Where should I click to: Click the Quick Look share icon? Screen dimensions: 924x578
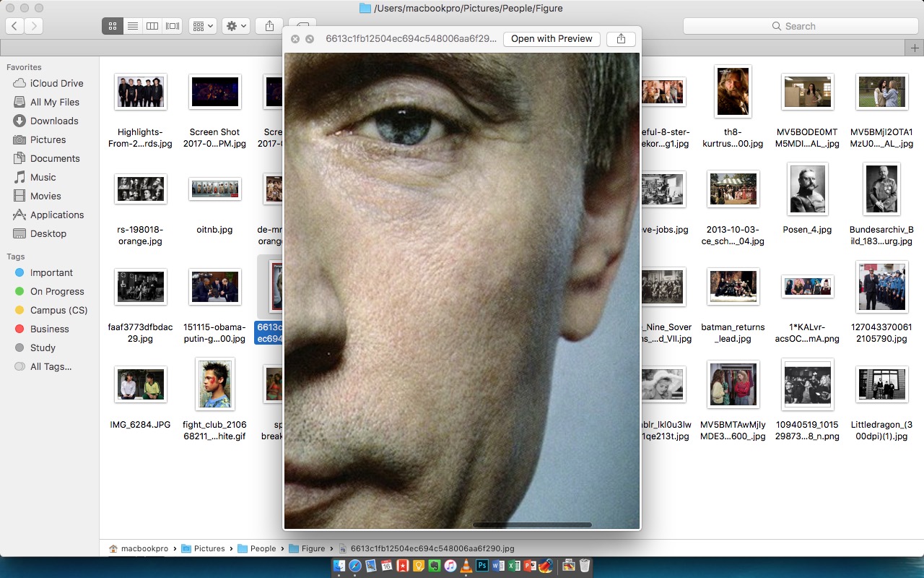[621, 39]
